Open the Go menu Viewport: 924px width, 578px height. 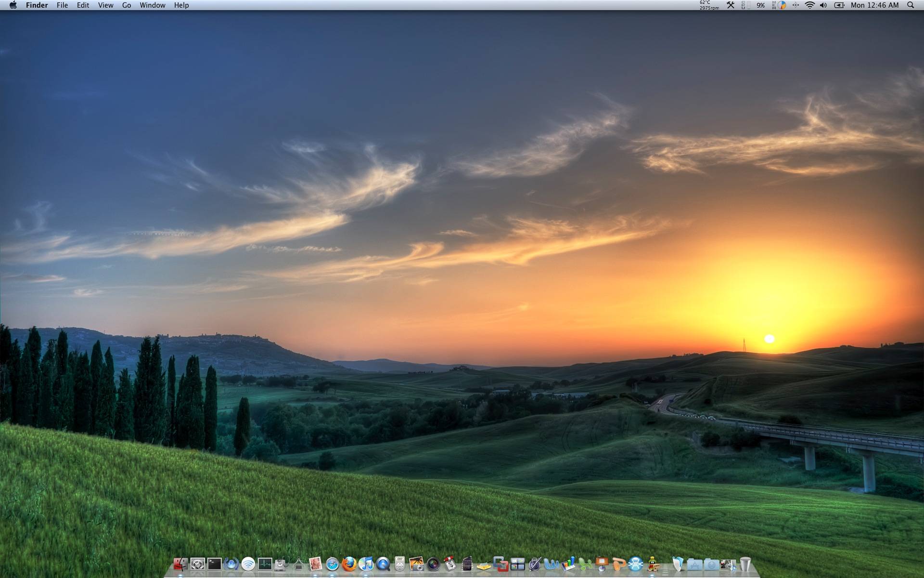coord(126,5)
